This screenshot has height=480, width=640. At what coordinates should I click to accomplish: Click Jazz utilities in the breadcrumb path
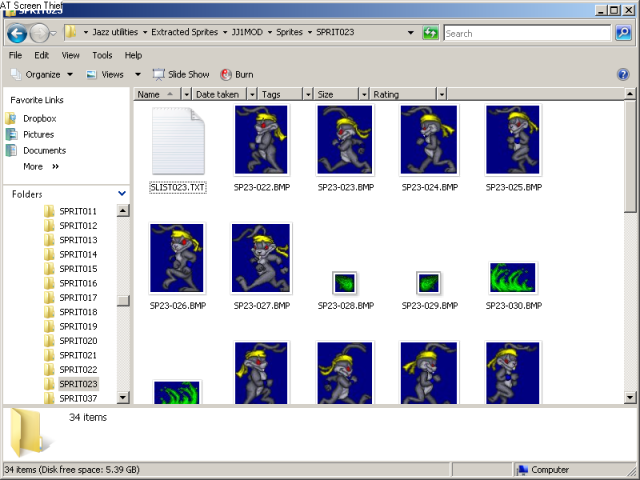tap(115, 32)
